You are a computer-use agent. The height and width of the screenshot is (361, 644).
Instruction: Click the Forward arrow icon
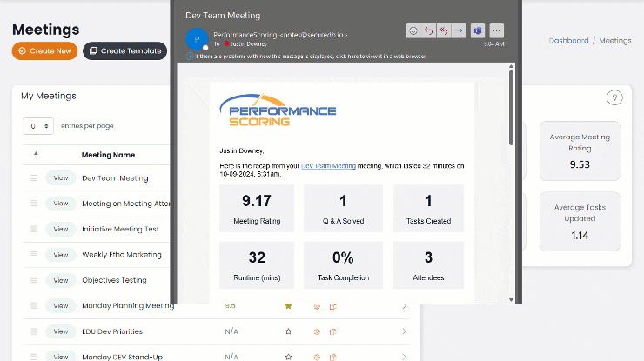tap(459, 31)
